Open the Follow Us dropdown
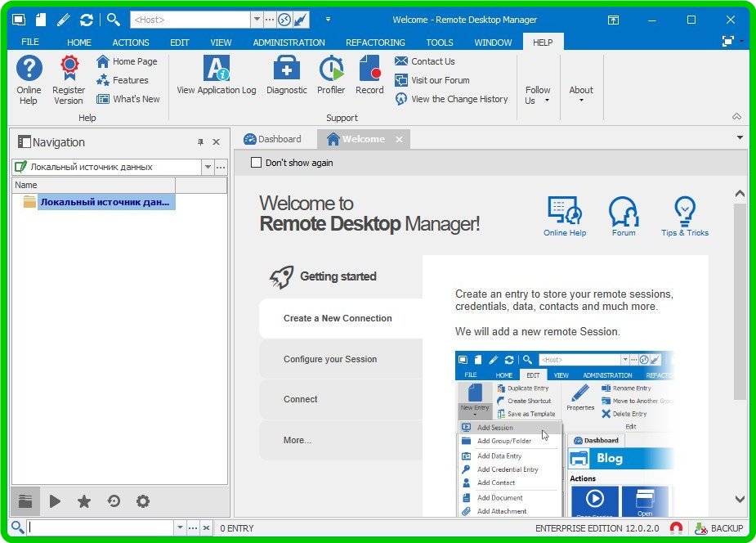Screen dimensions: 756x543 537,95
